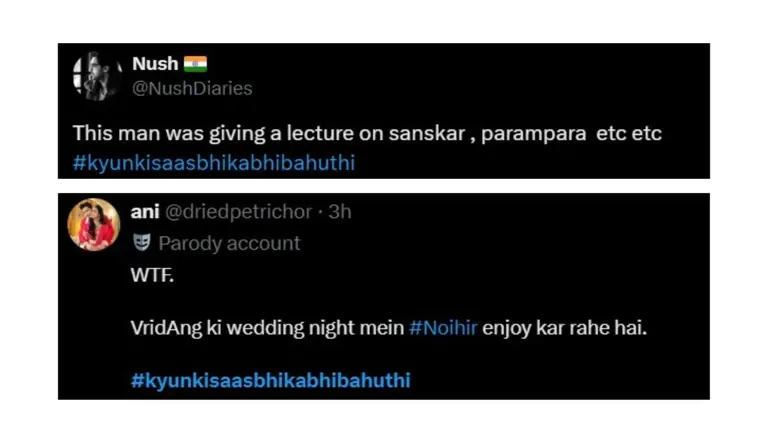
Task: Click the Parody account mask icon
Action: [x=140, y=242]
